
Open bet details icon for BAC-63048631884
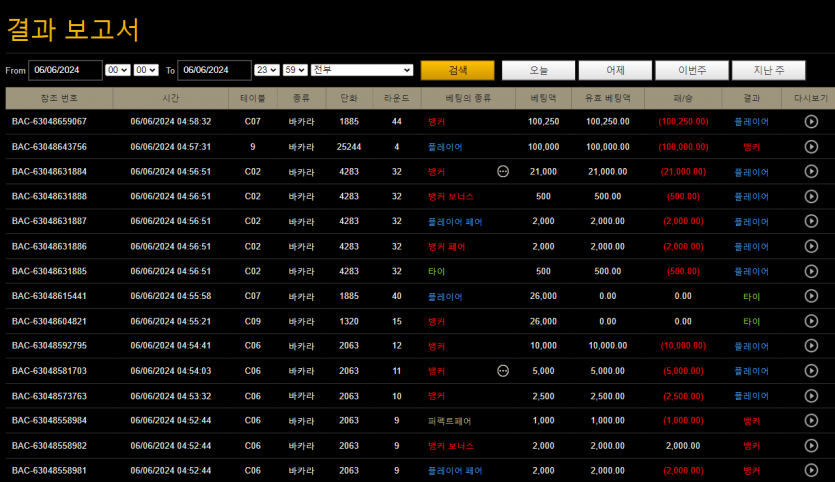point(503,171)
